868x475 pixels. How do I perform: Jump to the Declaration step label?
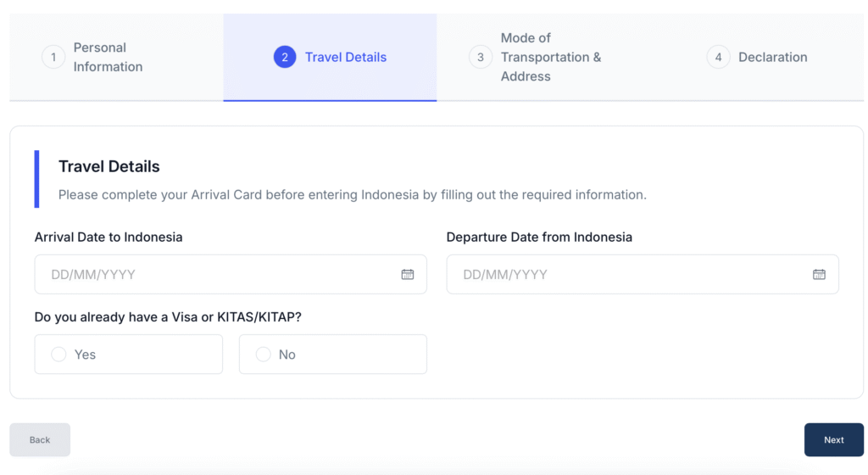(772, 58)
